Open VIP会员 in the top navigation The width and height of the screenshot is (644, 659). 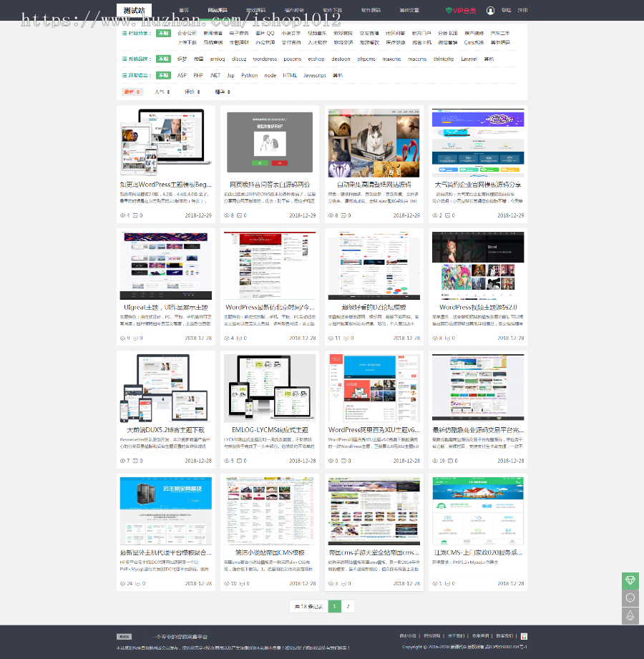pos(461,11)
